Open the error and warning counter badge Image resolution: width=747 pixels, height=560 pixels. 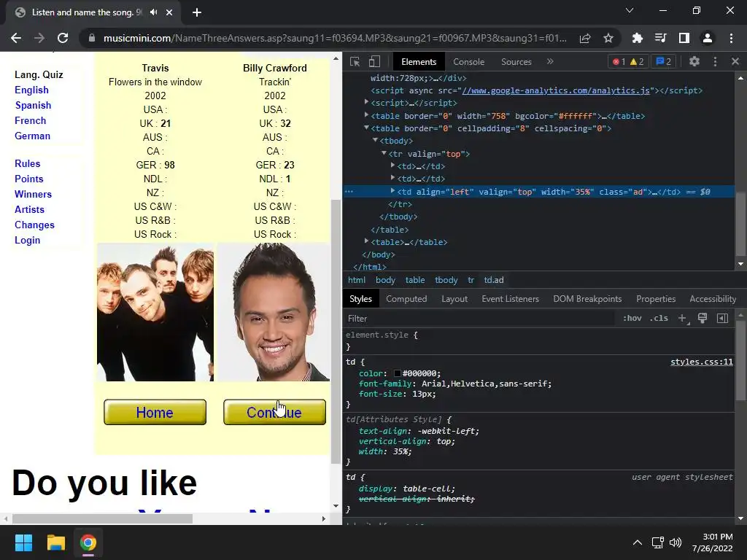628,61
